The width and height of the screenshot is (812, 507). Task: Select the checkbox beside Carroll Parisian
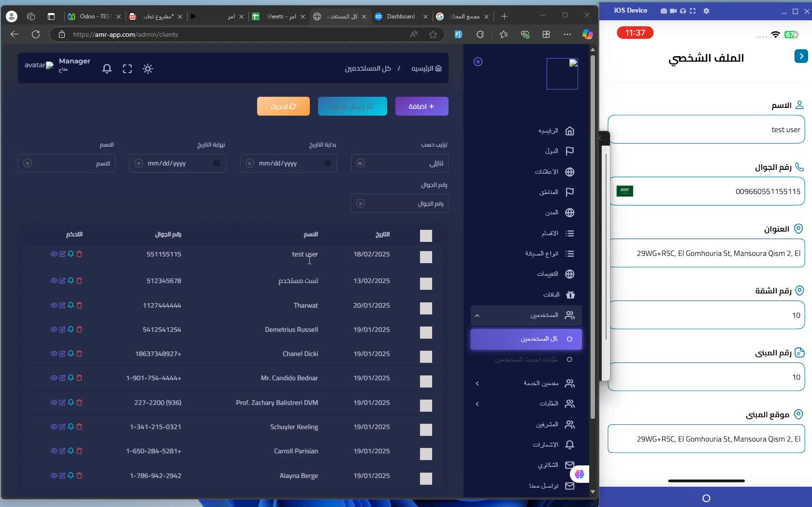426,454
